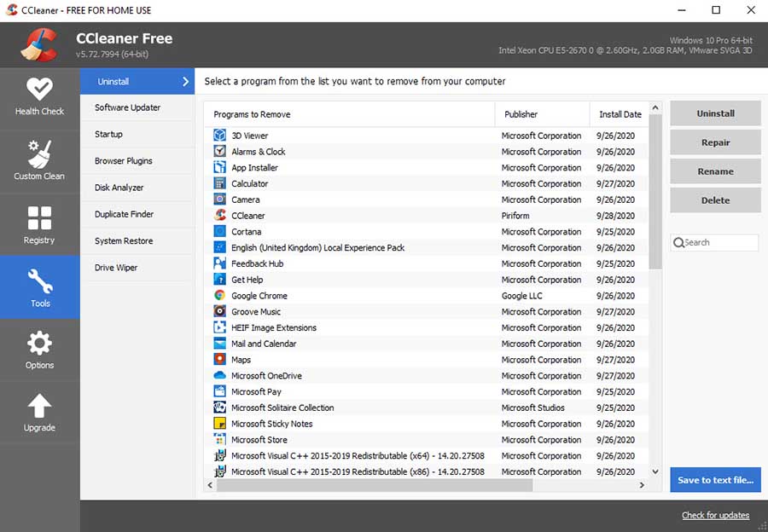Click the Cortana app icon
The width and height of the screenshot is (768, 532).
click(x=220, y=232)
